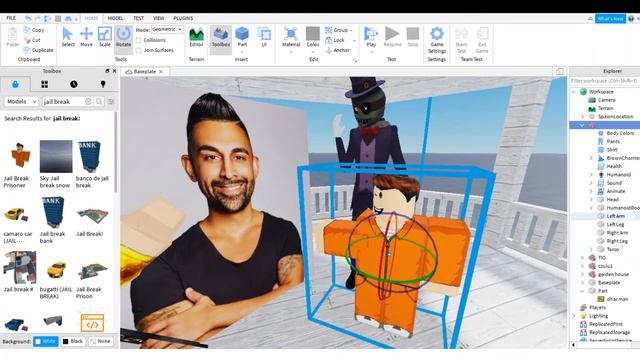The image size is (640, 360).
Task: Group the selected objects
Action: point(339,30)
